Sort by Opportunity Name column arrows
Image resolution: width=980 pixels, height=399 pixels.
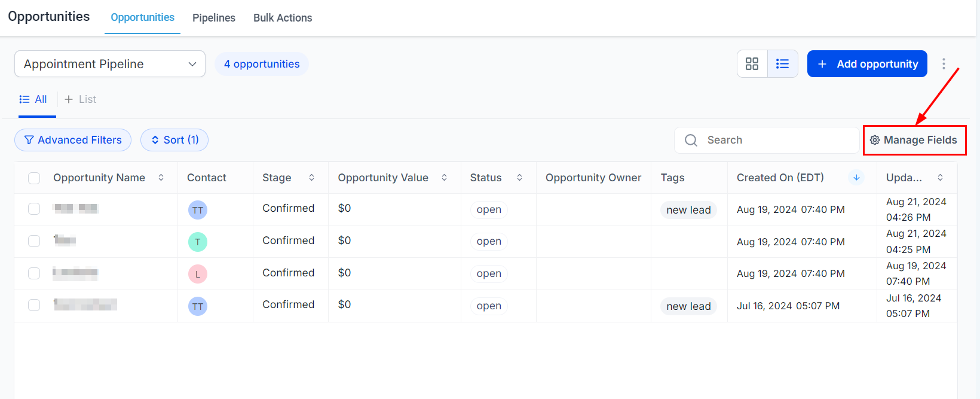(161, 178)
